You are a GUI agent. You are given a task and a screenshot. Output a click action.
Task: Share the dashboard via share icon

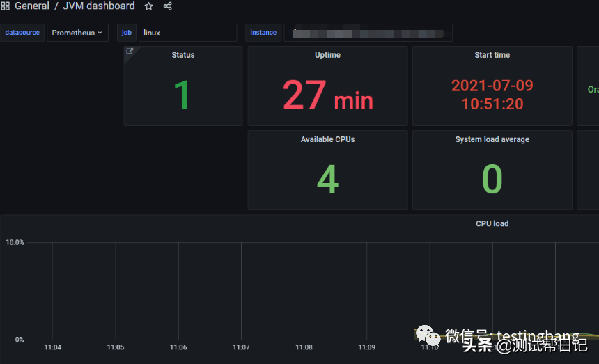pyautogui.click(x=167, y=6)
